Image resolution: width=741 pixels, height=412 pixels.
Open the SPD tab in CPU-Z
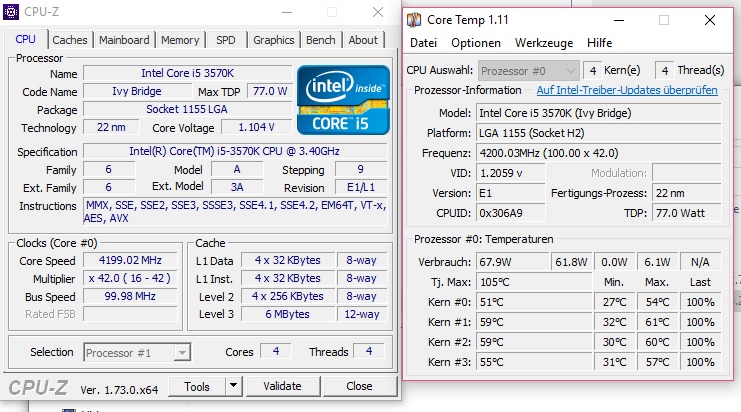[226, 40]
